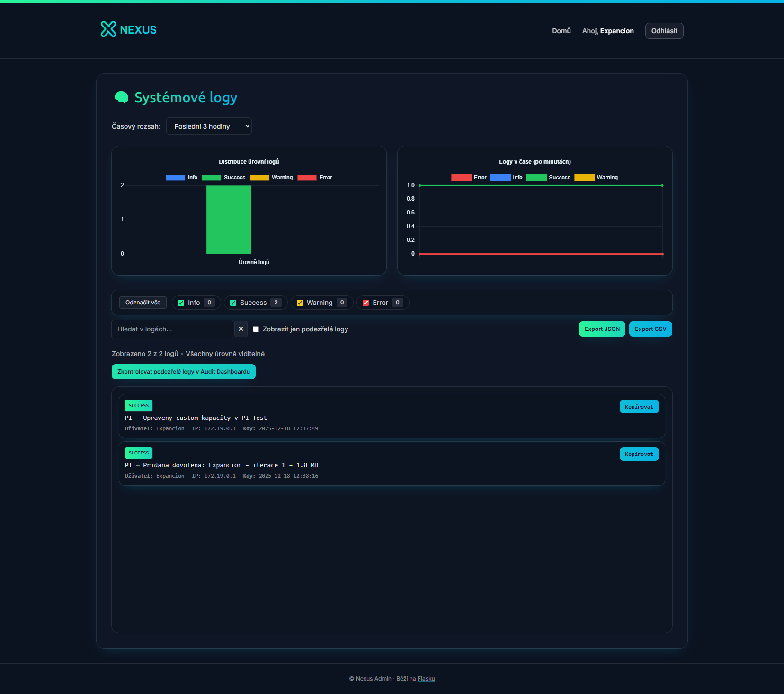The image size is (784, 694).
Task: Open the Časový rozsah dropdown
Action: coord(209,126)
